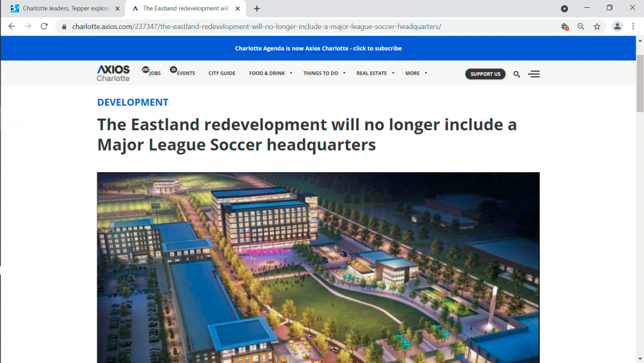The width and height of the screenshot is (644, 363).
Task: Click the zoom magnifier icon in address bar
Action: pos(581,26)
